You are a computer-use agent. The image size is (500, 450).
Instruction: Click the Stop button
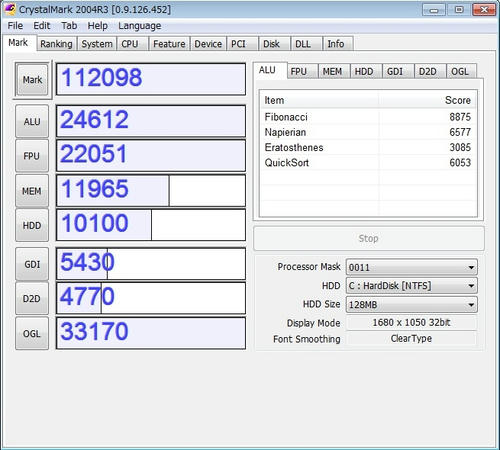[369, 238]
